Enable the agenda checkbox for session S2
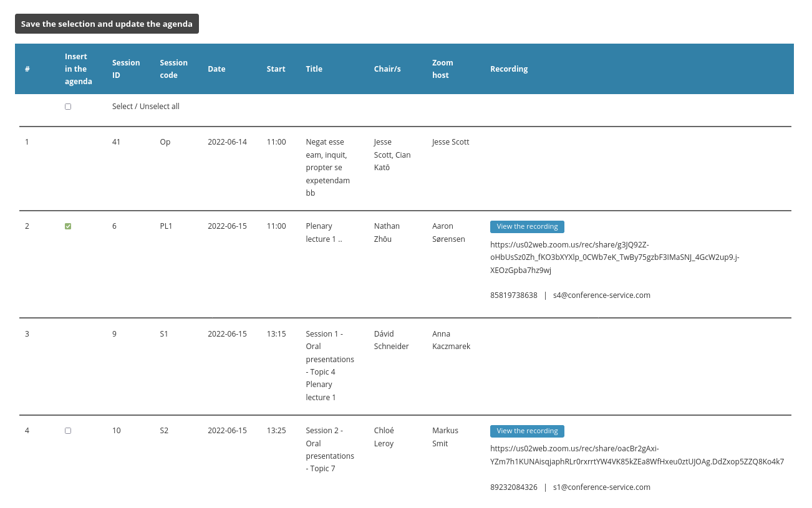This screenshot has height=508, width=812. tap(68, 431)
